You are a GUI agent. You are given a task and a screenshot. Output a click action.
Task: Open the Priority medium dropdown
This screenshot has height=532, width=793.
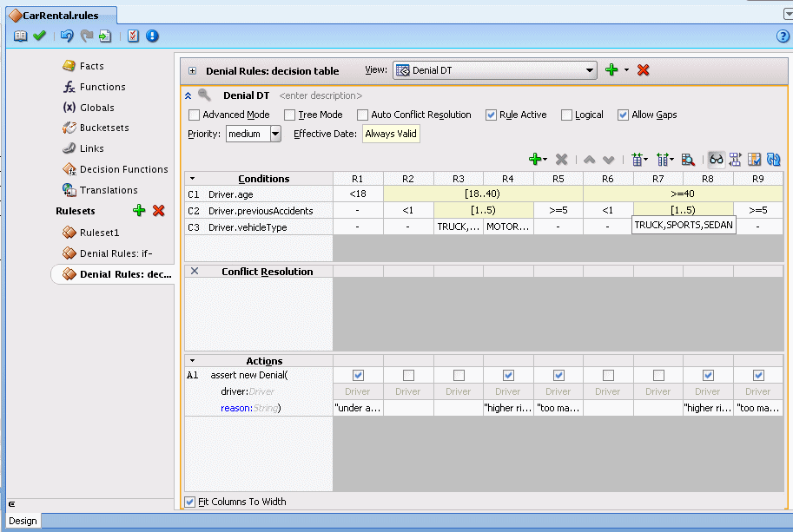[x=275, y=134]
